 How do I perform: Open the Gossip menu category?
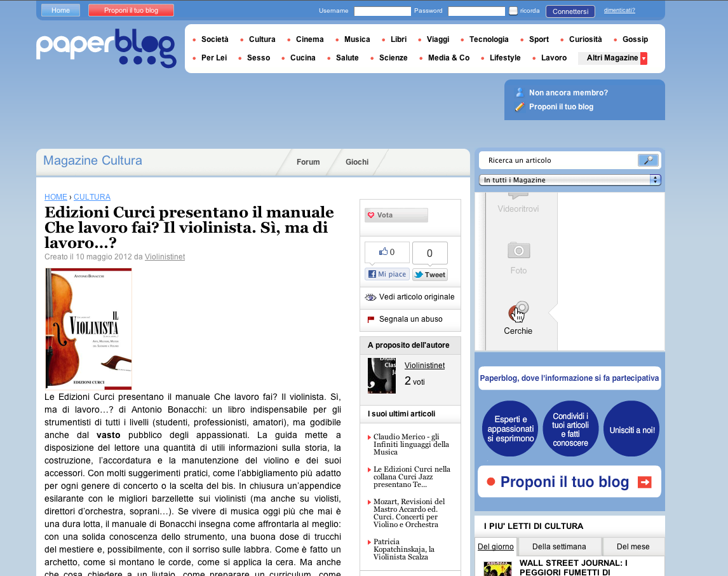pos(635,39)
